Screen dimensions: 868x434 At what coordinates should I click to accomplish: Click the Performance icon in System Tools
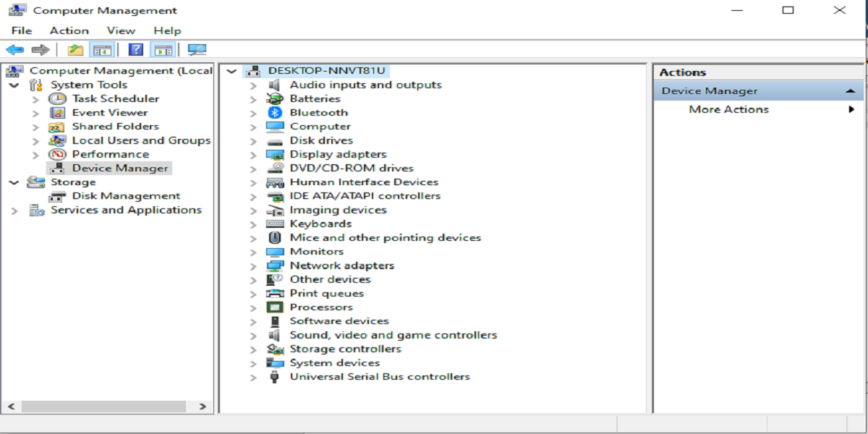click(57, 155)
